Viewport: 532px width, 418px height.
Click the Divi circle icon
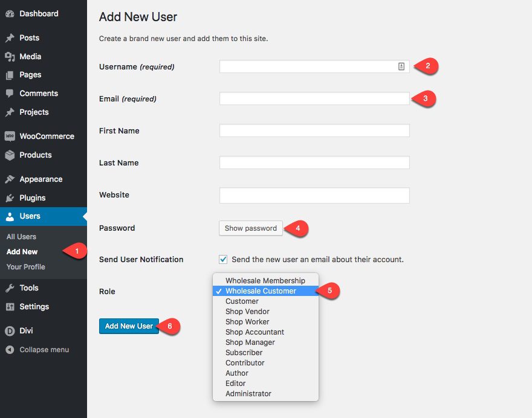10,331
